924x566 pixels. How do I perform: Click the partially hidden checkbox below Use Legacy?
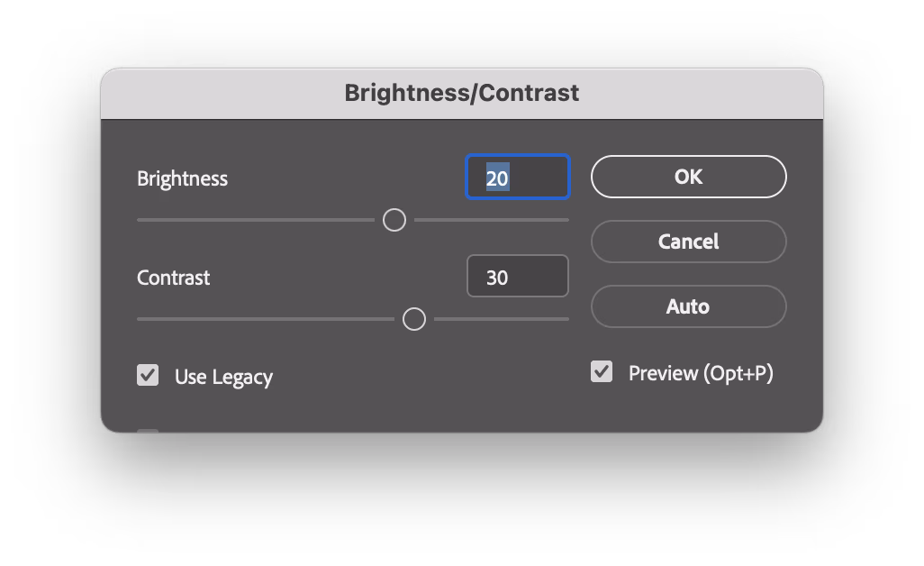[x=148, y=431]
